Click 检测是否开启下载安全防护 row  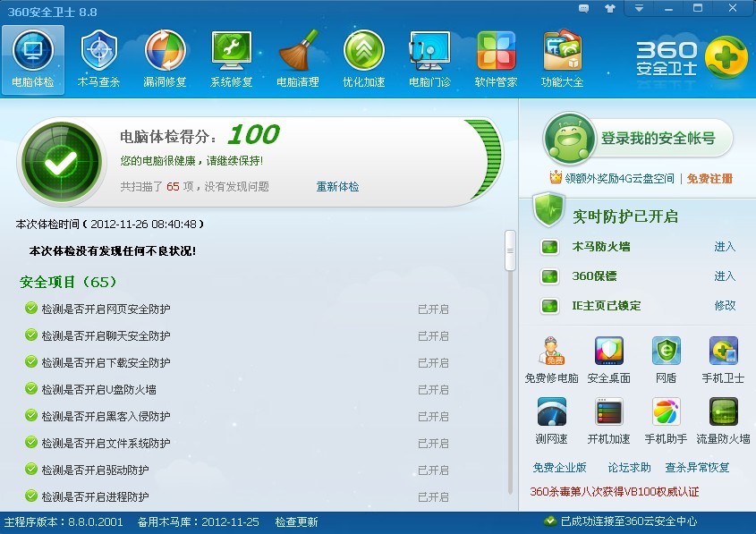tap(237, 362)
